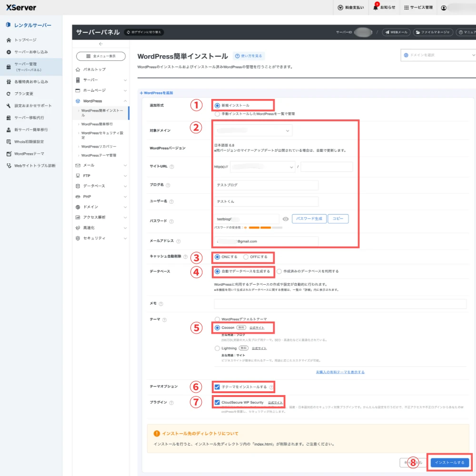Image resolution: width=476 pixels, height=476 pixels.
Task: Click the stethoscope icon beside Webサイトトラブル診断
Action: [x=9, y=166]
